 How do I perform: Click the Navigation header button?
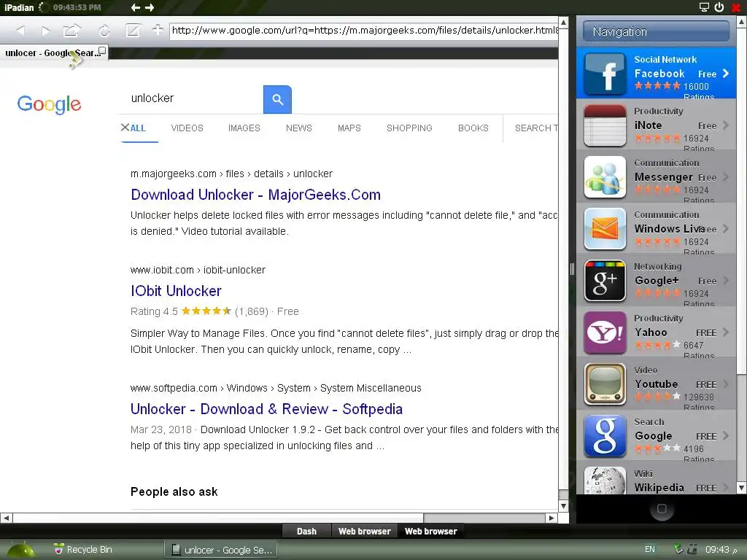[x=656, y=31]
